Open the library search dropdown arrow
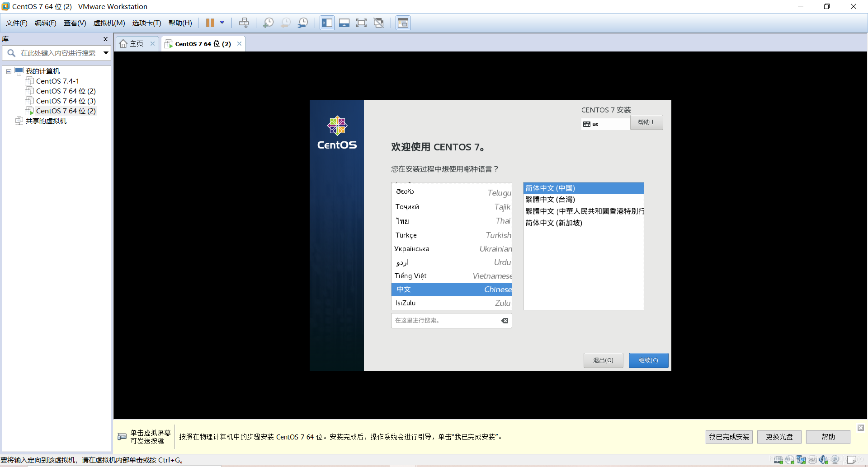This screenshot has width=868, height=467. click(106, 53)
